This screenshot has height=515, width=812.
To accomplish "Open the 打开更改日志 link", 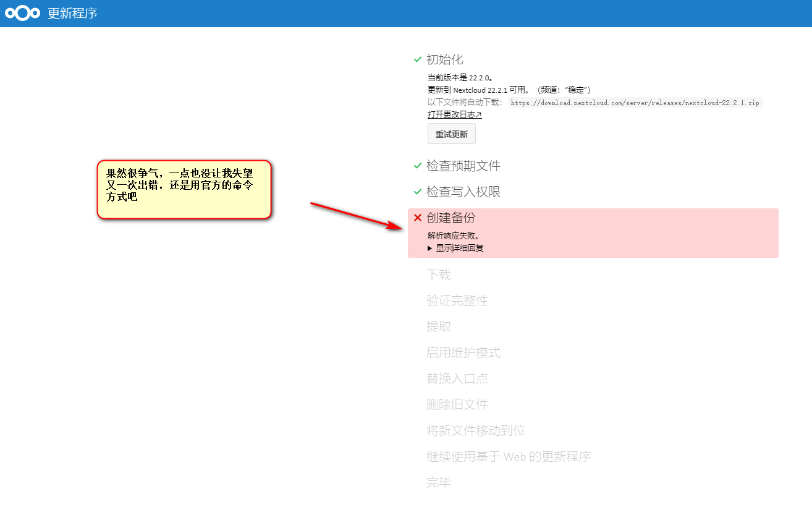I will [x=454, y=115].
